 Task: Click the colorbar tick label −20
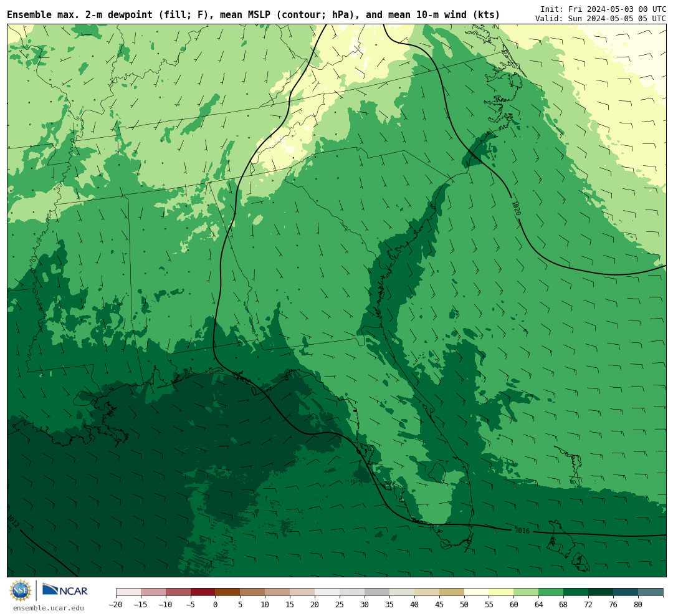116,604
